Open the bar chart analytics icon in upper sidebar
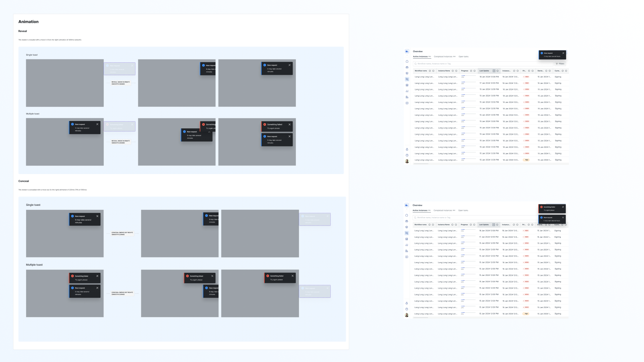This screenshot has width=644, height=362. [x=407, y=91]
